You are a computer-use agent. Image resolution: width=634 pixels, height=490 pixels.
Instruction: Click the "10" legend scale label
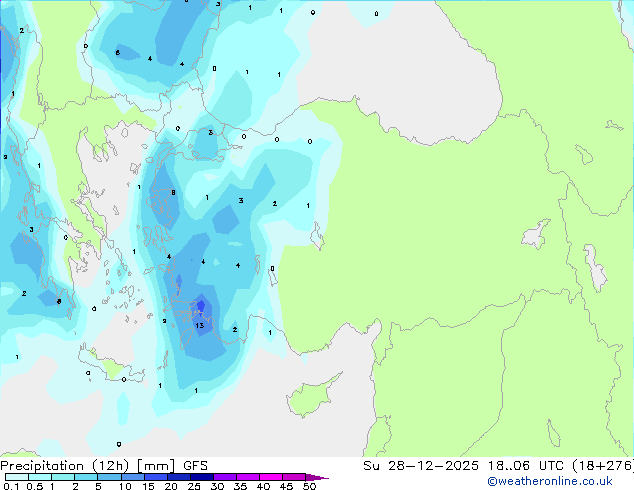coord(125,486)
